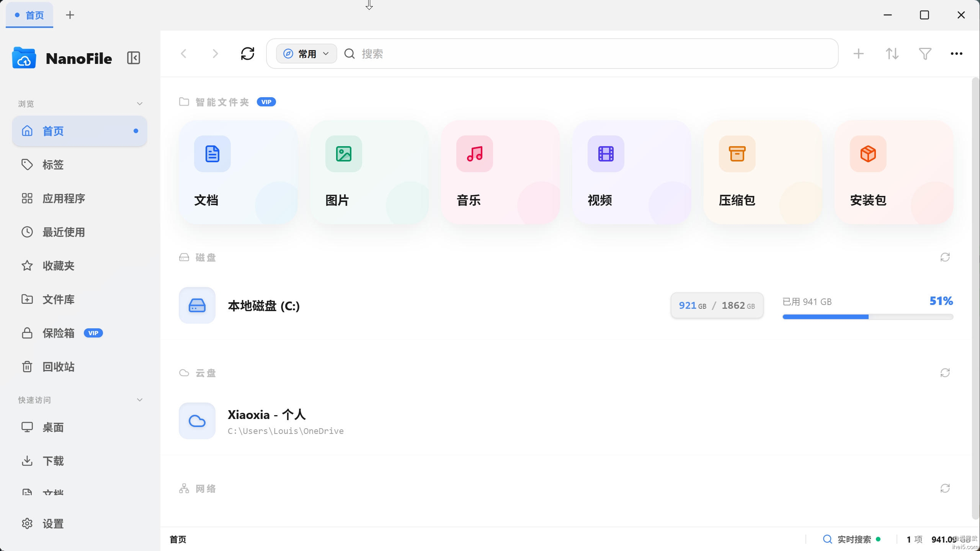Toggle 实时搜索 in the status bar

click(x=851, y=539)
